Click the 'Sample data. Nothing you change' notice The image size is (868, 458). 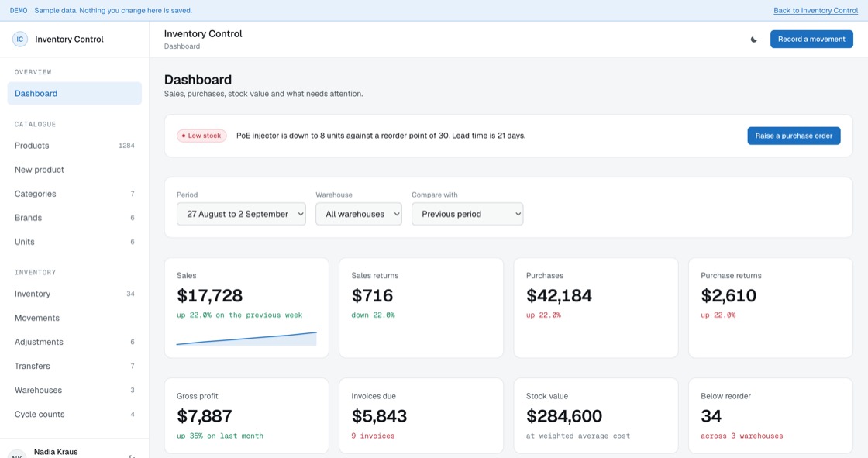(x=113, y=11)
